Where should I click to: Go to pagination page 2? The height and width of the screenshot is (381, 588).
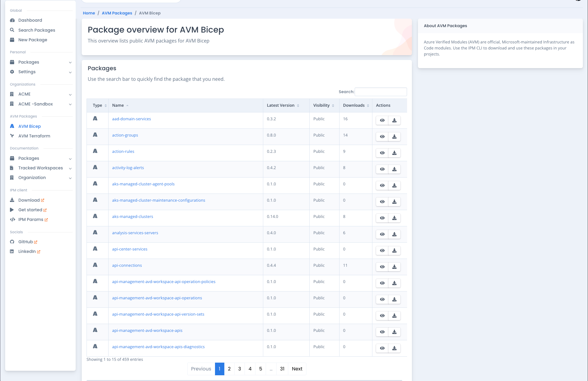tap(229, 369)
